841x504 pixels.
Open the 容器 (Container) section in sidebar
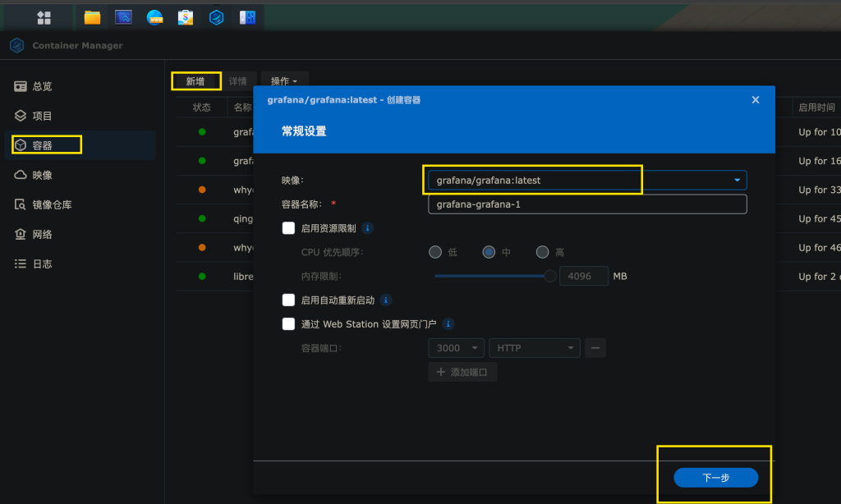pyautogui.click(x=45, y=144)
